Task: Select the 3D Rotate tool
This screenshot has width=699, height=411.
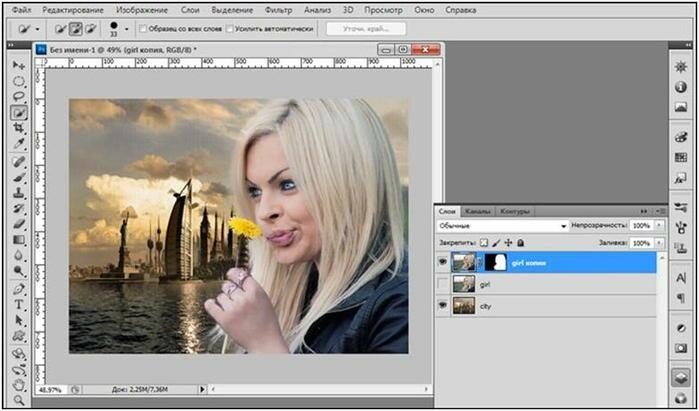Action: point(19,353)
